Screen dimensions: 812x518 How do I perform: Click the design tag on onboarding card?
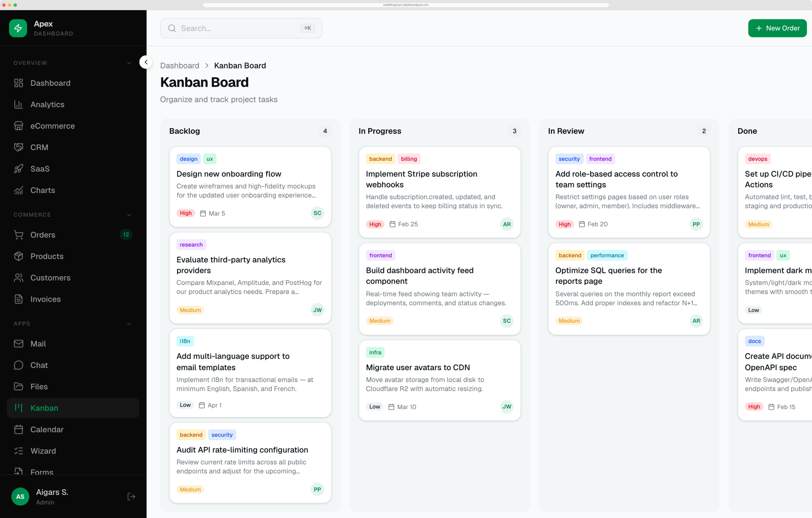click(188, 159)
